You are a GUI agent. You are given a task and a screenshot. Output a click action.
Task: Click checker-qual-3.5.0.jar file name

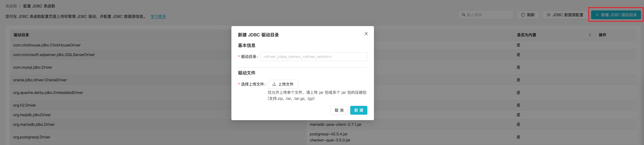pyautogui.click(x=330, y=140)
